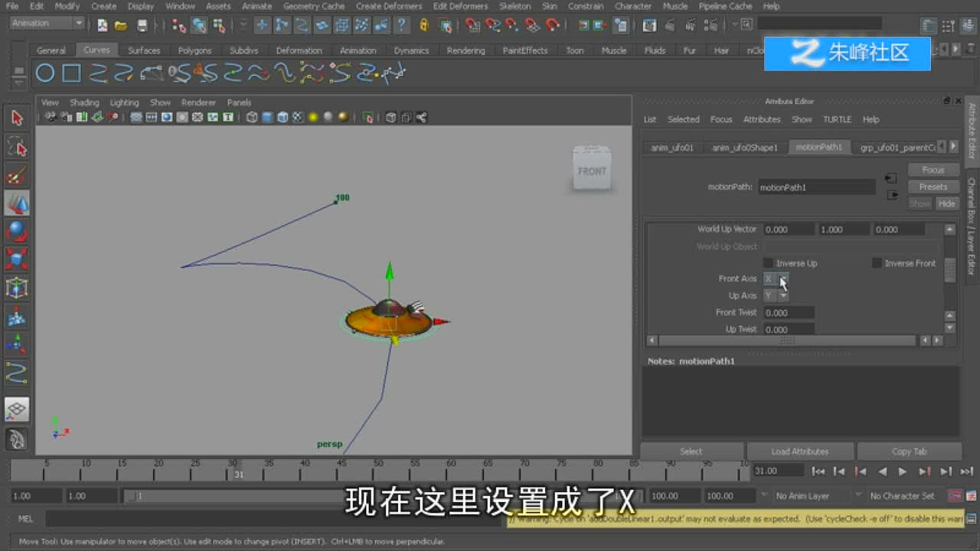Open the Animate menu
This screenshot has height=551, width=980.
pyautogui.click(x=256, y=6)
